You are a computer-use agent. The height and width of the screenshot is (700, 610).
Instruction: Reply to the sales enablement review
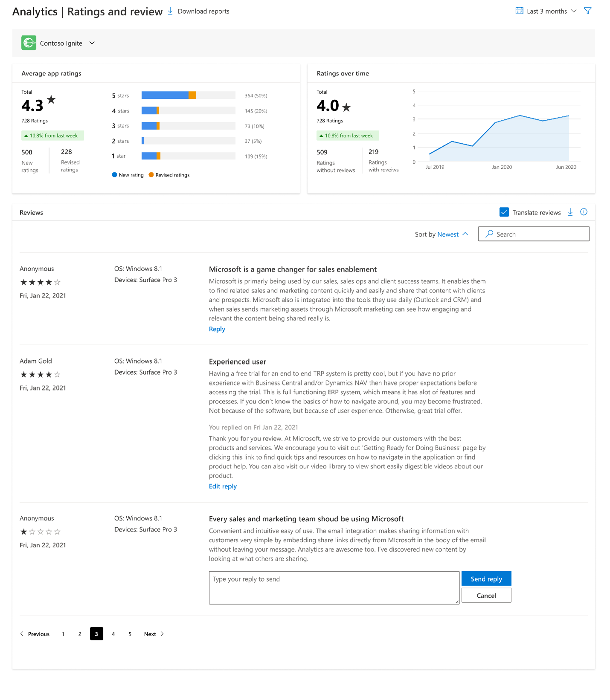217,329
